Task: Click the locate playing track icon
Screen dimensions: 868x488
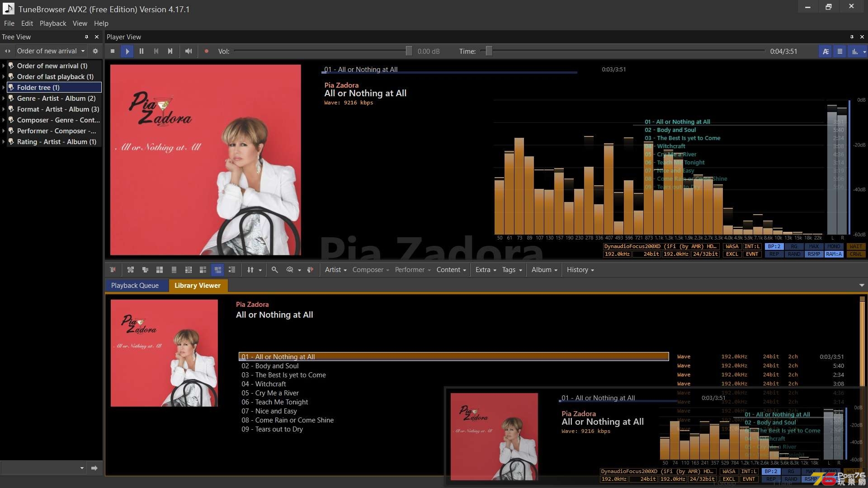Action: tap(310, 270)
